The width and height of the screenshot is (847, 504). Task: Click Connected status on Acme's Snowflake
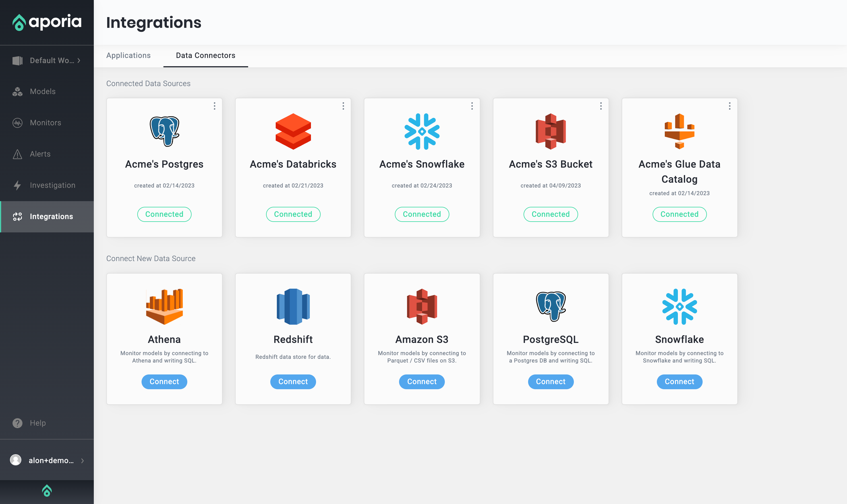click(x=422, y=214)
